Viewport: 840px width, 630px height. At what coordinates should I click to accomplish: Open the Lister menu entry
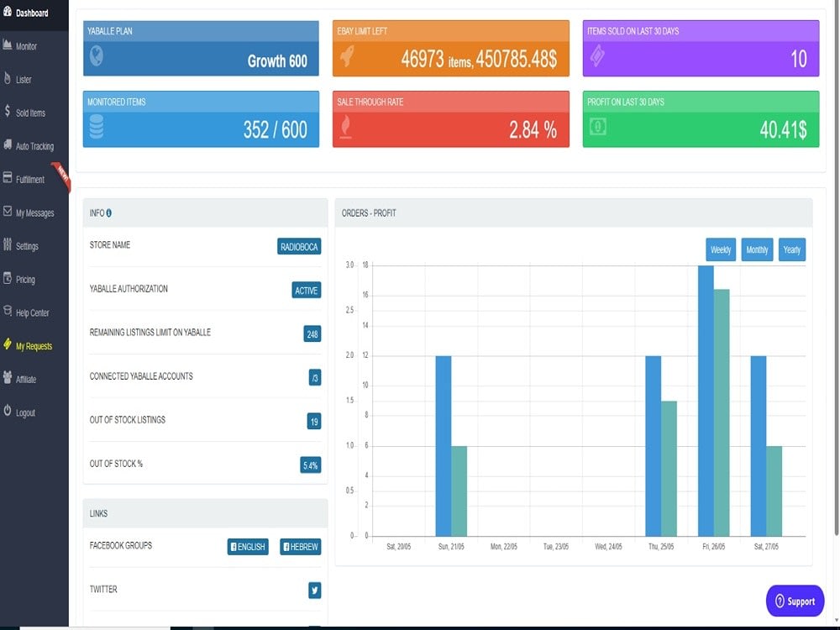point(34,79)
